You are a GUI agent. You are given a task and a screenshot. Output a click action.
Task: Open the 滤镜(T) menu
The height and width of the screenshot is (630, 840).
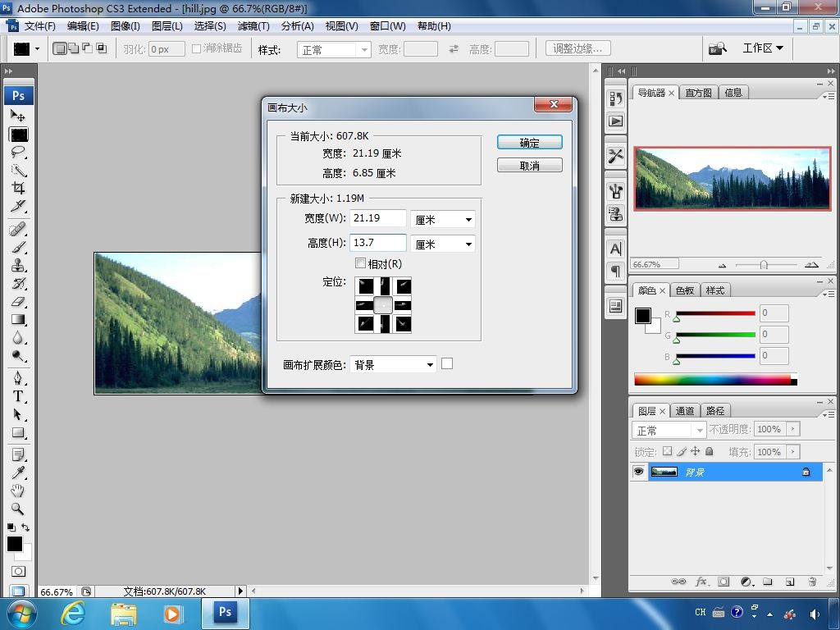click(253, 26)
